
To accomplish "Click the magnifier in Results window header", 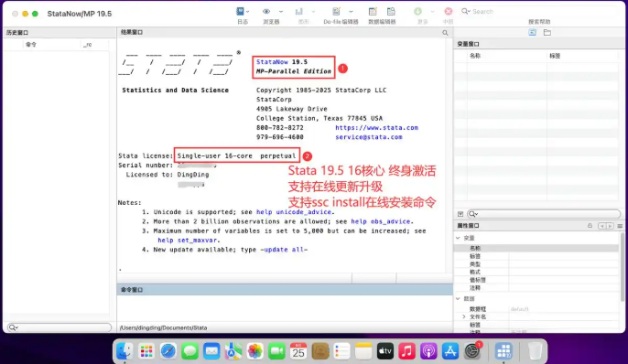I will pyautogui.click(x=445, y=33).
